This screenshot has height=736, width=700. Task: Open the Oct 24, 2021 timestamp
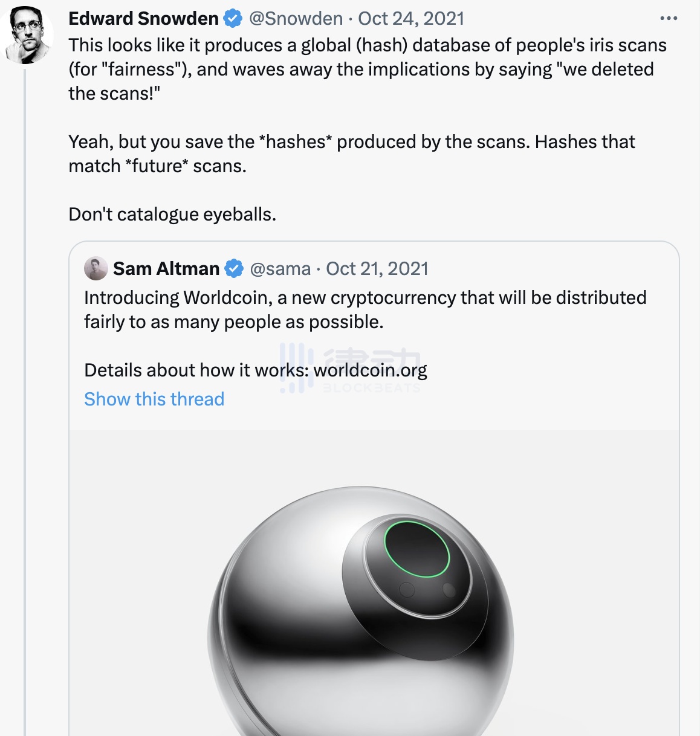pos(411,19)
